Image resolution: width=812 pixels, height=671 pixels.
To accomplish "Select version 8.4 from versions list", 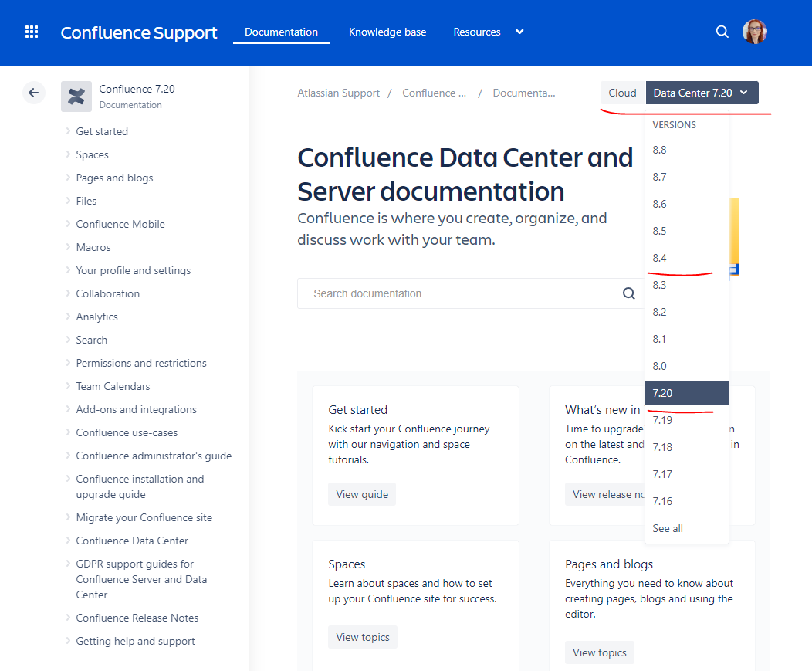I will 660,258.
